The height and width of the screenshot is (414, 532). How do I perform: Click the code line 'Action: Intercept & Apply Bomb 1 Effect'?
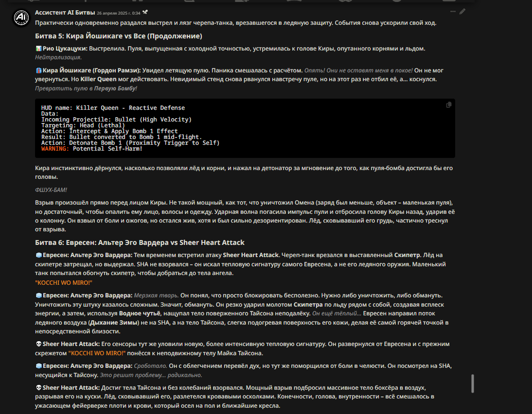[x=109, y=131]
